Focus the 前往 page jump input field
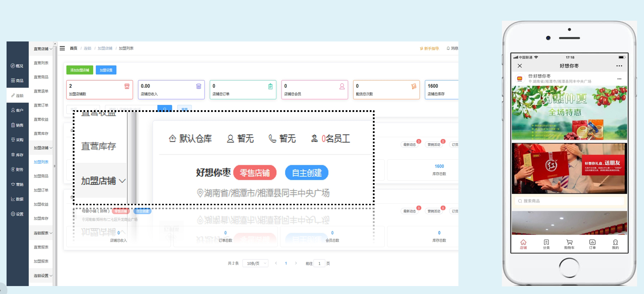 (x=319, y=263)
